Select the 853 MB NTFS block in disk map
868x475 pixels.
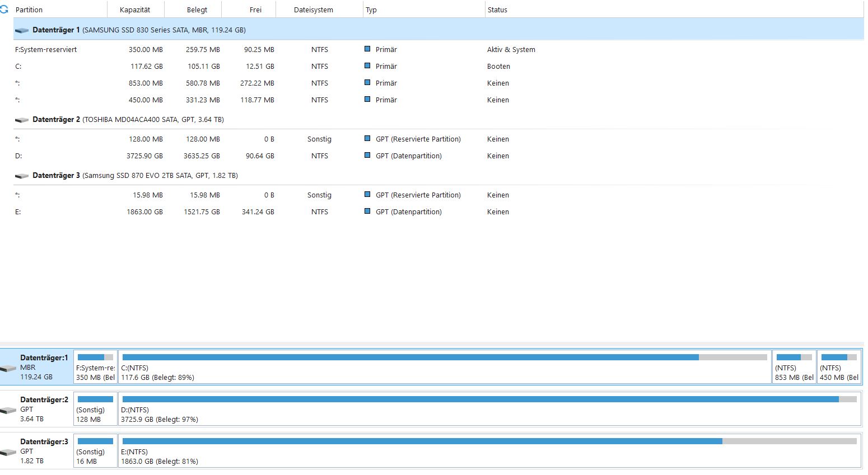pos(794,367)
